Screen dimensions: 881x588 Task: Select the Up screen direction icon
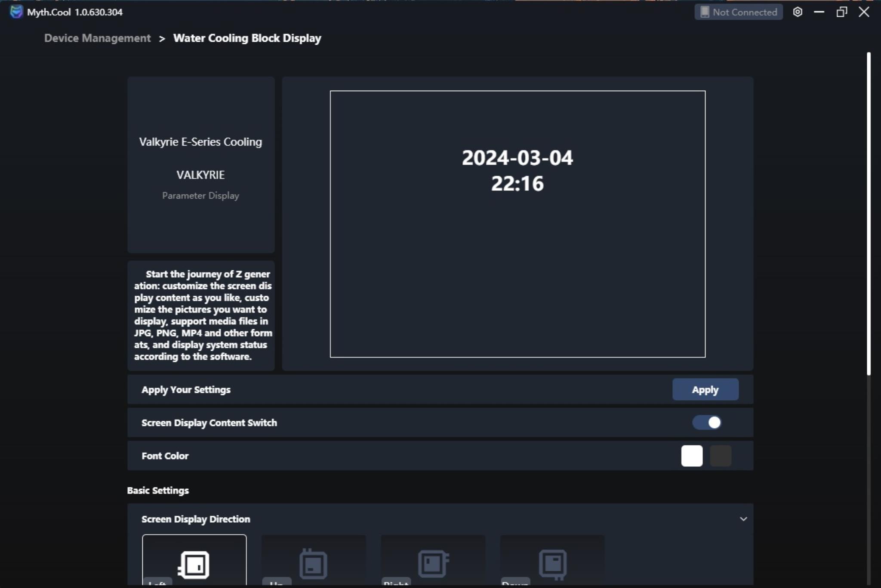[x=313, y=563]
